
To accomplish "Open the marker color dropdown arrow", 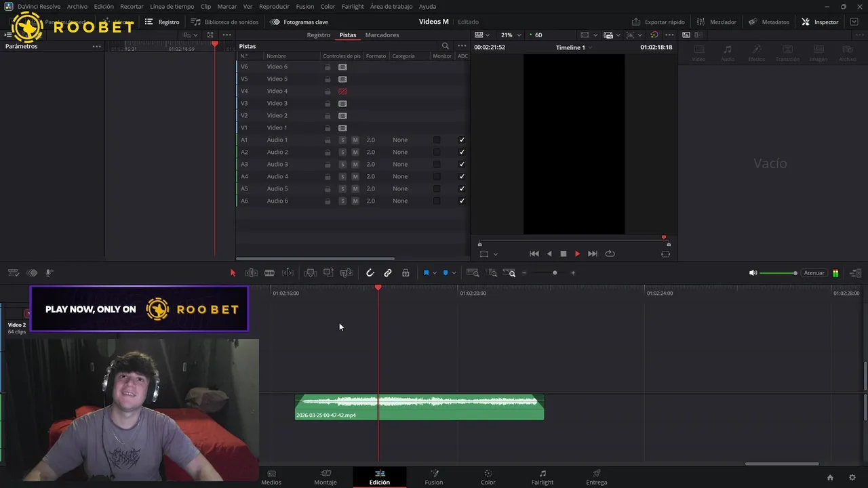I will 454,273.
